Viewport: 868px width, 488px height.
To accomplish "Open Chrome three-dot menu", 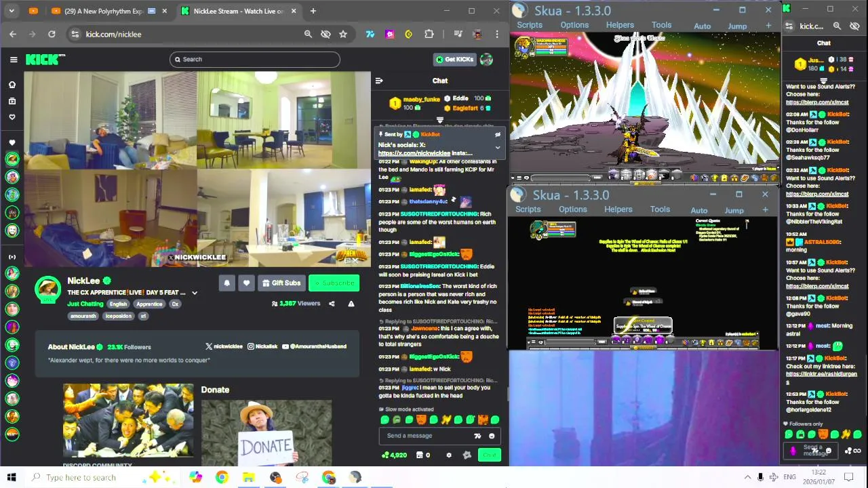I will pos(496,34).
